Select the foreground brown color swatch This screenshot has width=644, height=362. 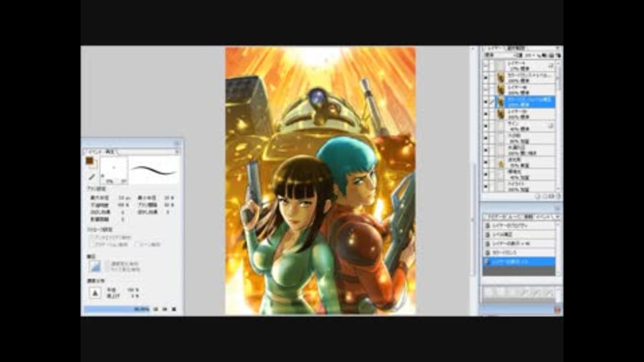pos(89,161)
